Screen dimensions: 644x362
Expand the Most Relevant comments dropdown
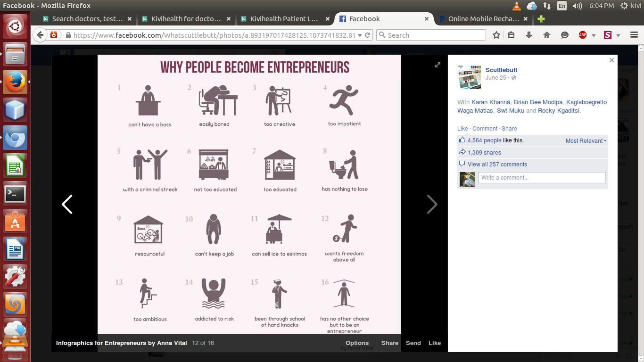point(586,140)
